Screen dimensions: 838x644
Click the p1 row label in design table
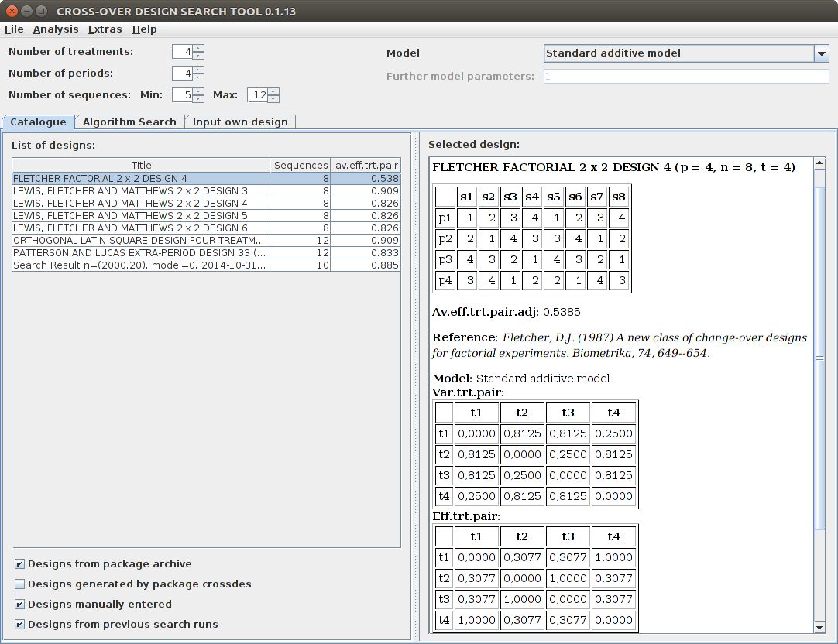445,218
